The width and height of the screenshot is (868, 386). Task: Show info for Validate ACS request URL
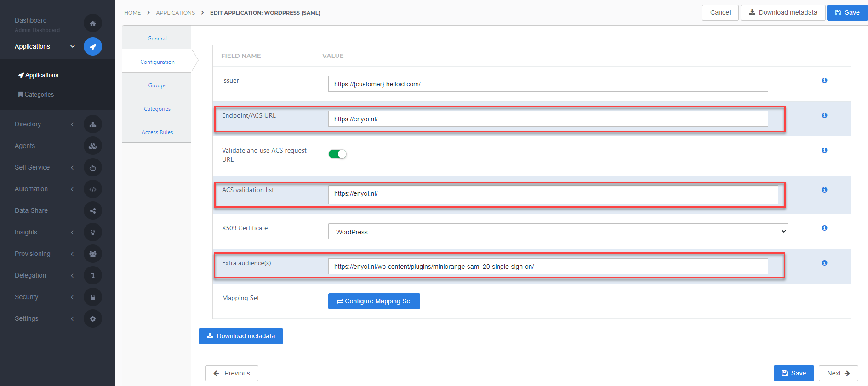tap(824, 150)
